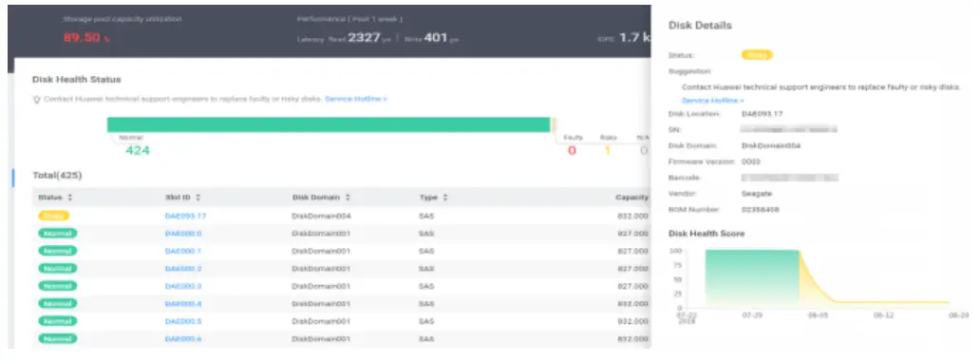980x361 pixels.
Task: Click DiskDomain004 cell in the table
Action: 321,216
